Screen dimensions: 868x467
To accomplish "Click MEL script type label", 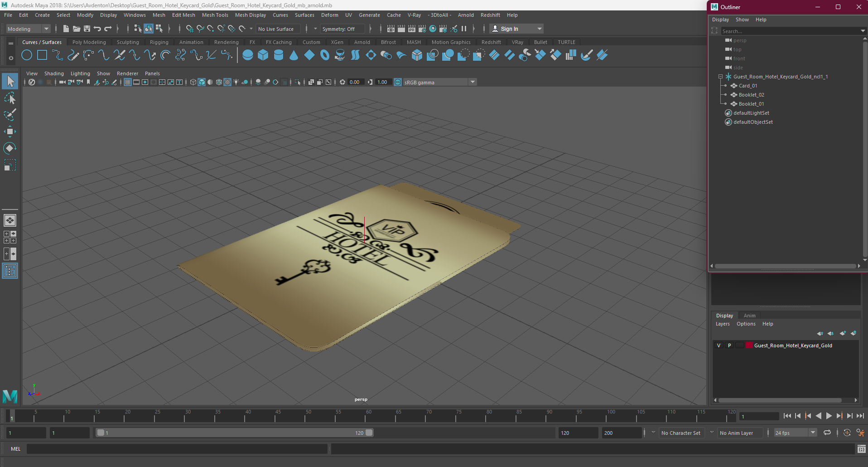I will pos(16,449).
